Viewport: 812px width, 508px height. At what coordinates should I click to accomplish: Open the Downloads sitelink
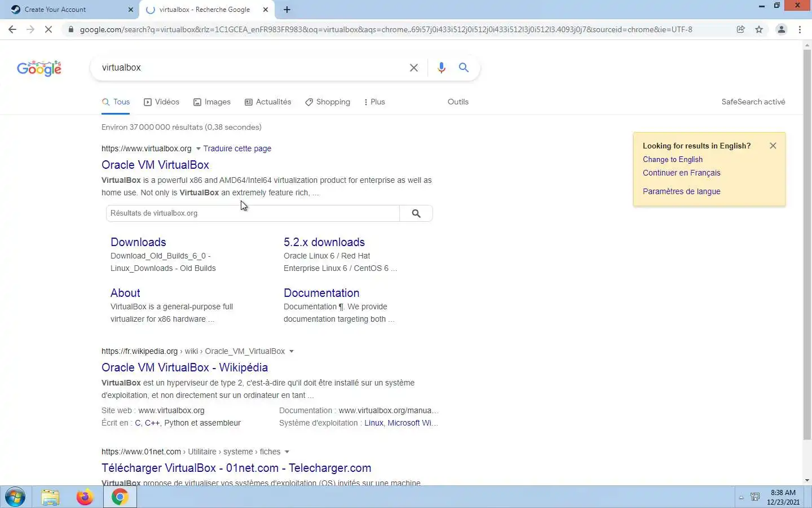pyautogui.click(x=138, y=242)
